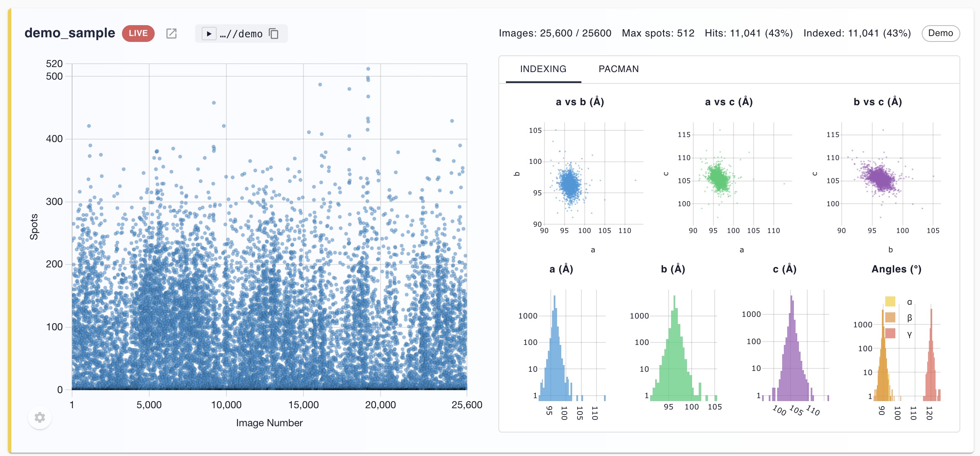The width and height of the screenshot is (980, 456).
Task: Toggle the γ angle legend entry
Action: pos(899,334)
